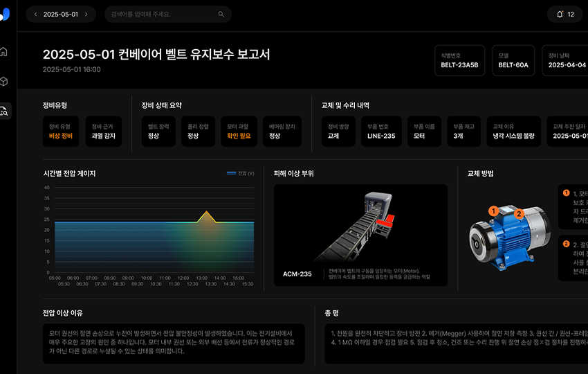The width and height of the screenshot is (588, 374).
Task: Click orange marker 2 on the motor image
Action: pos(519,214)
